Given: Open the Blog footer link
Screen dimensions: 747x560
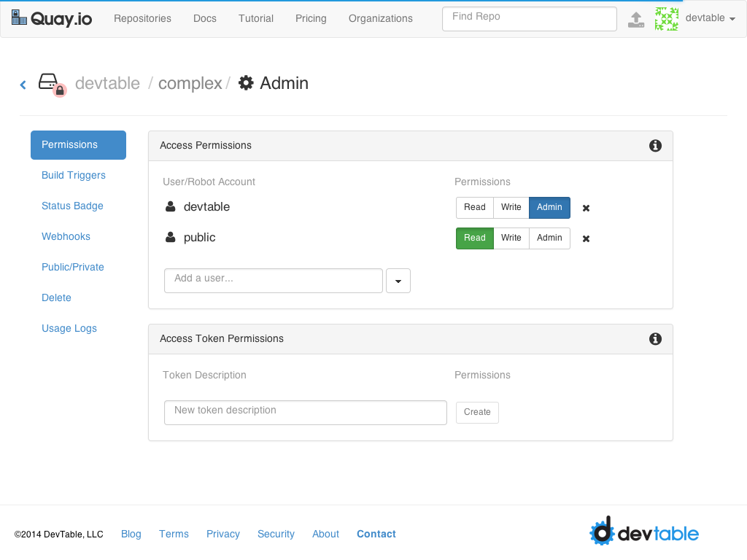Looking at the screenshot, I should (x=131, y=534).
